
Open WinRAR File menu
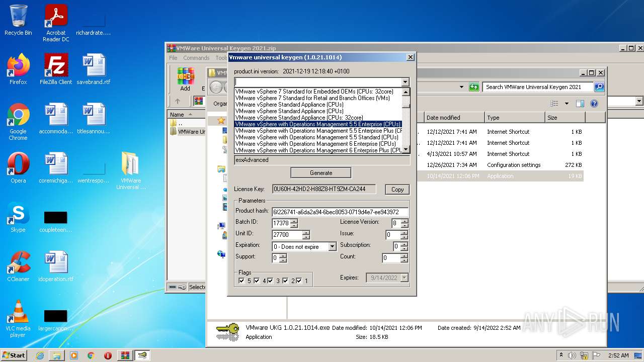[x=173, y=58]
